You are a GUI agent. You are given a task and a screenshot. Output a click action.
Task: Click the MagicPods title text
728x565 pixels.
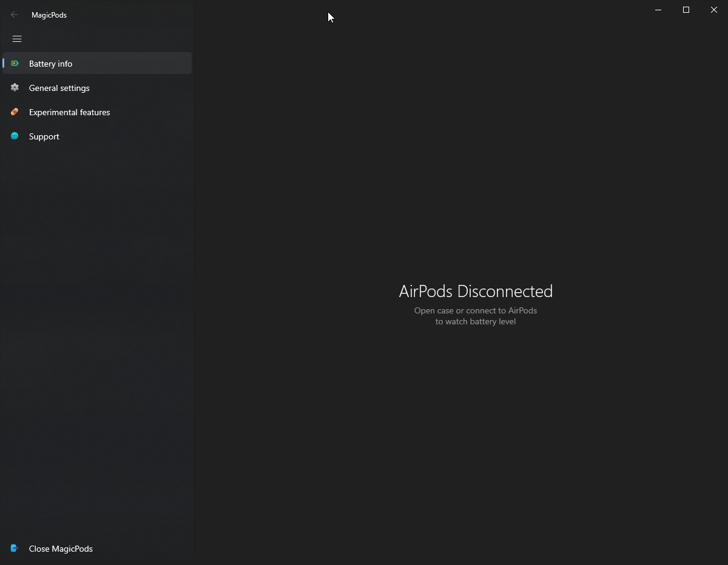[49, 15]
